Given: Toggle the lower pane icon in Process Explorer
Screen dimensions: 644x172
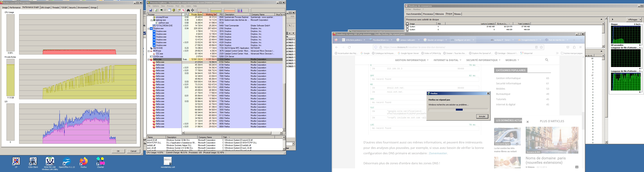Looking at the screenshot, I should click(x=170, y=10).
